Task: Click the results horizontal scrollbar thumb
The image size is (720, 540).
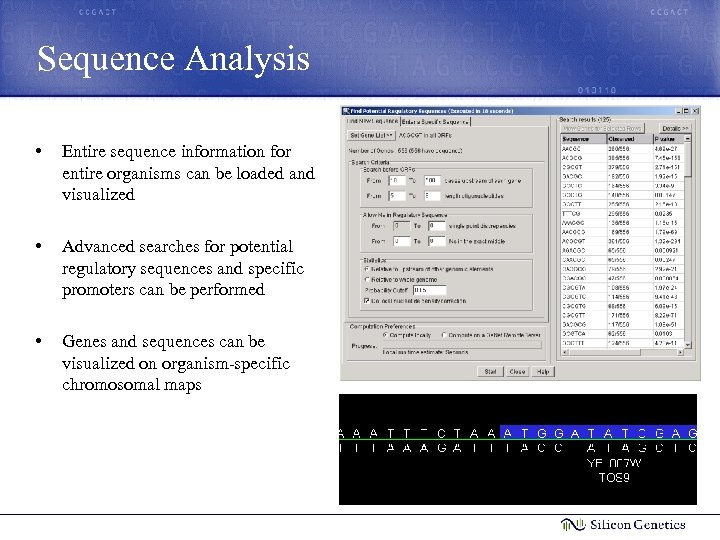Action: click(604, 352)
